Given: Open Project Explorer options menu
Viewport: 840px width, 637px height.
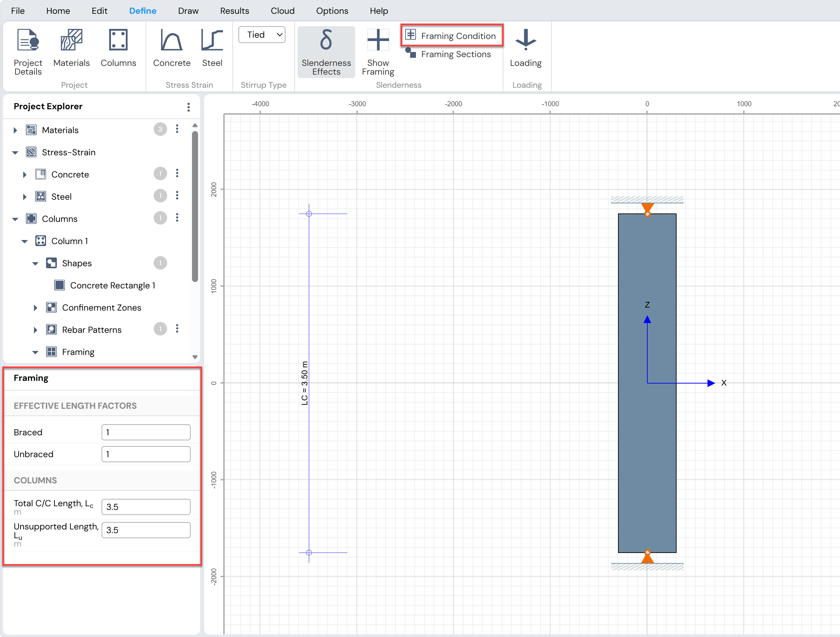Looking at the screenshot, I should [x=188, y=107].
